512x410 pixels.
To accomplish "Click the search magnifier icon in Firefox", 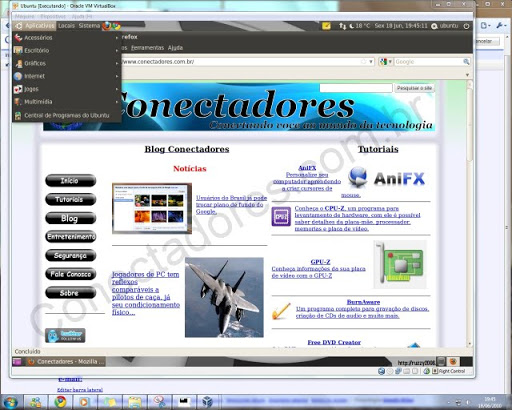I will click(x=466, y=62).
